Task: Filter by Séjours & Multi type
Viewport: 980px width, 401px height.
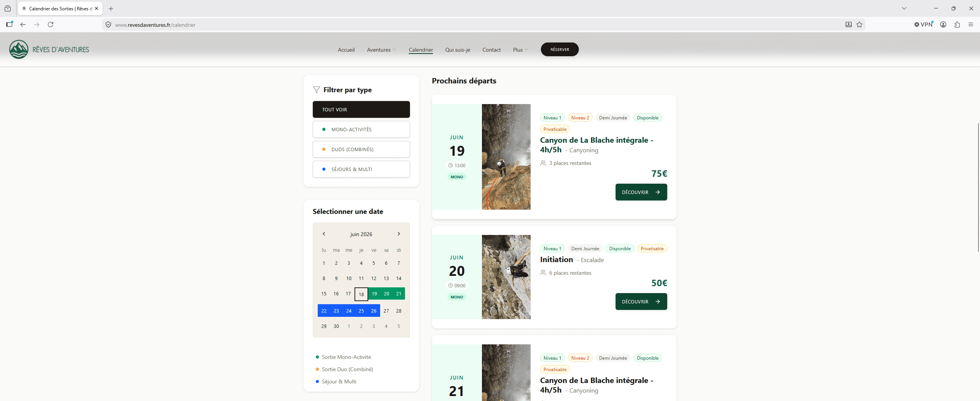Action: [x=361, y=169]
